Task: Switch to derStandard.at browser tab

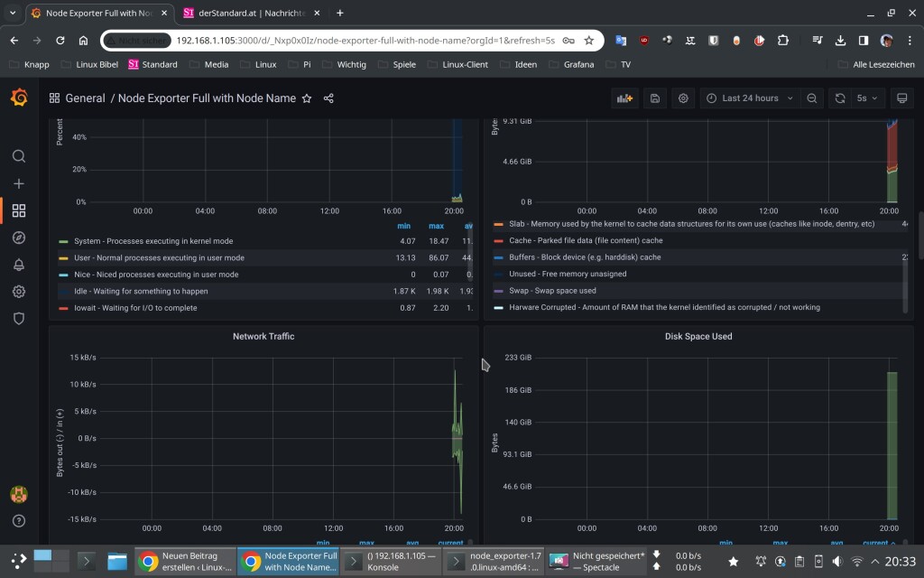Action: [253, 13]
